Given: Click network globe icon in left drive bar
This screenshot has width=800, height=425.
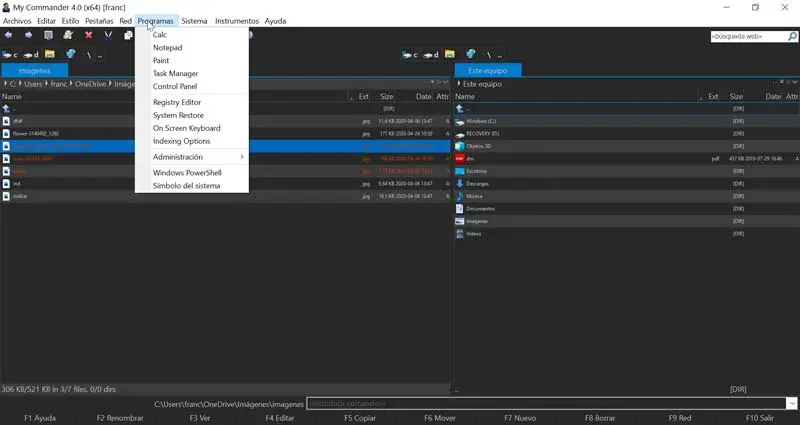Looking at the screenshot, I should 70,54.
